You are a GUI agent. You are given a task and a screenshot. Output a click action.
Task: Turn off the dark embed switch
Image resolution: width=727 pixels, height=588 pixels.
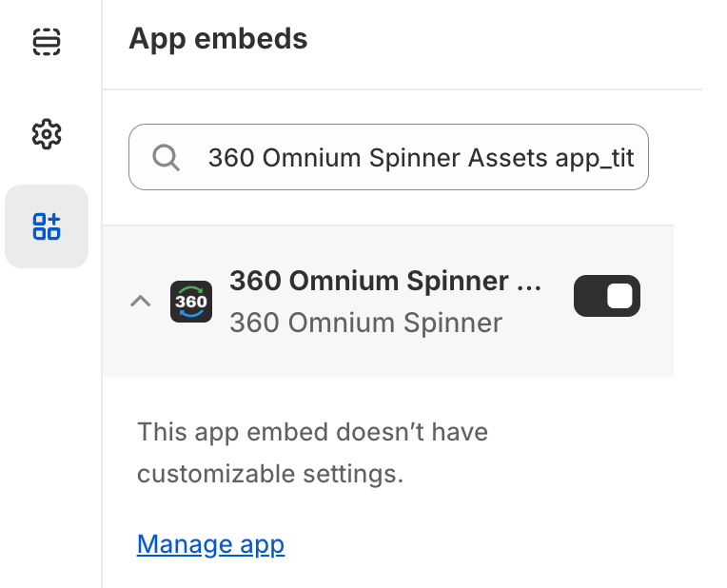tap(607, 296)
